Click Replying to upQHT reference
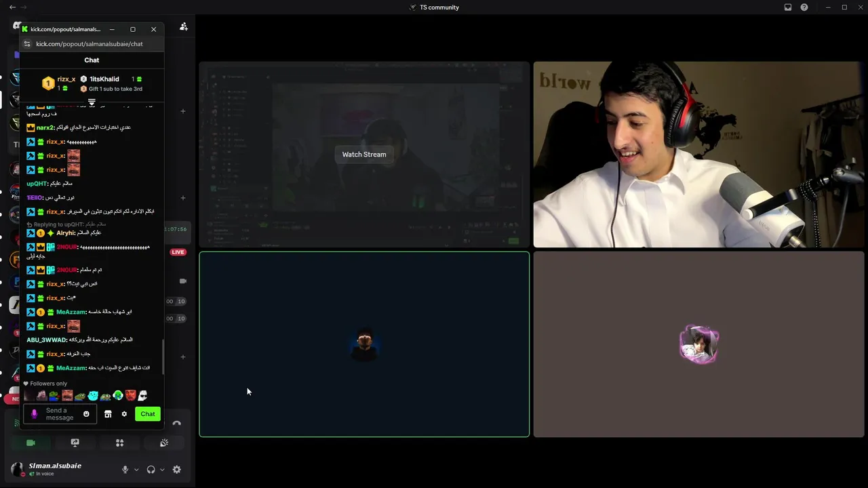Viewport: 868px width, 488px height. pyautogui.click(x=66, y=224)
